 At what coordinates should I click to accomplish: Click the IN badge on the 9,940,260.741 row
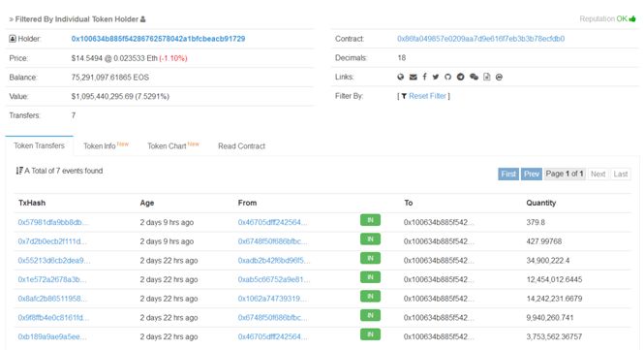[x=370, y=315]
